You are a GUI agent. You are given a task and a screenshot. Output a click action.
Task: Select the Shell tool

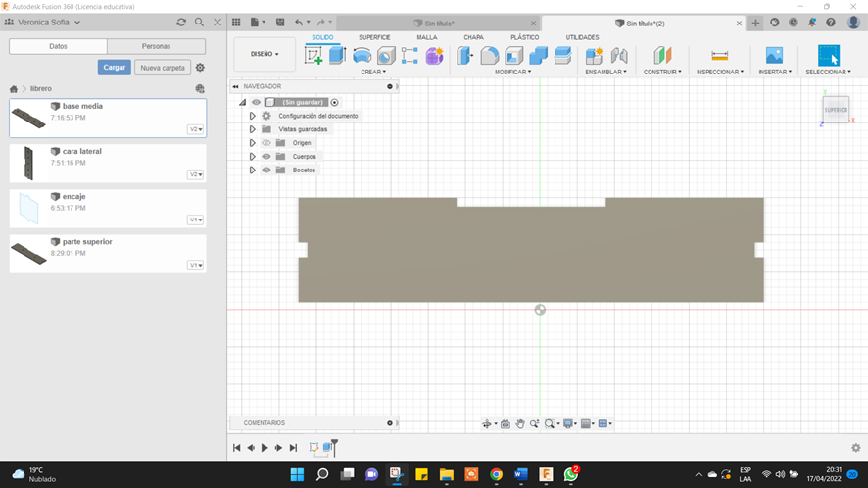pos(513,56)
